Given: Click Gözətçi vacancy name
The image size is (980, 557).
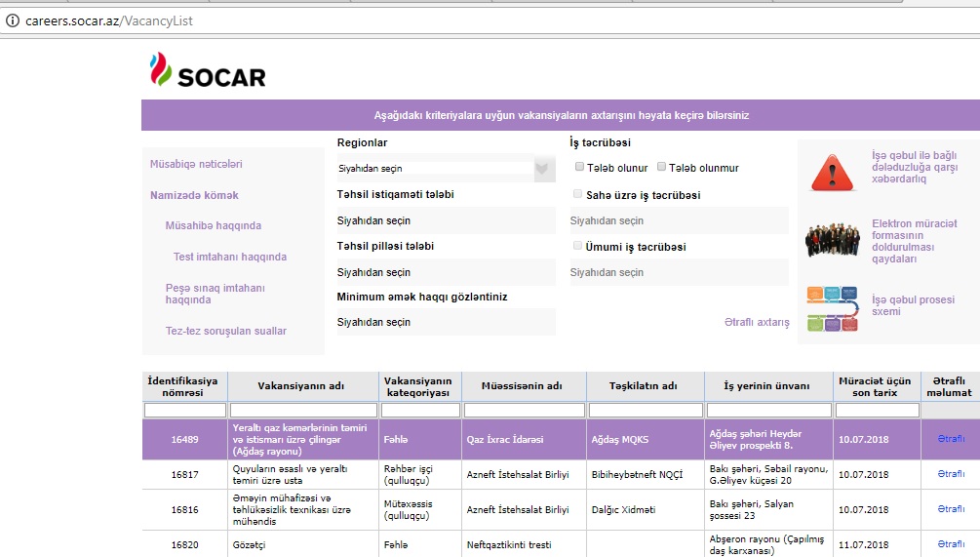Looking at the screenshot, I should click(249, 544).
